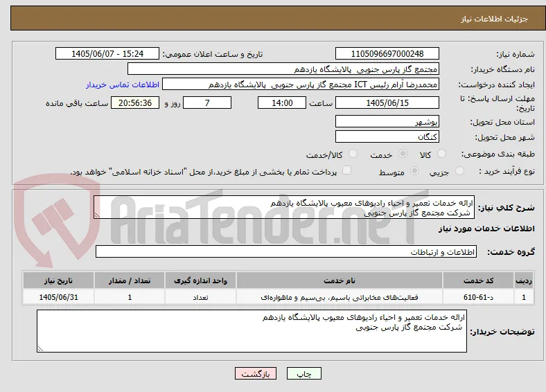Screen dimensions: 546x392
Task: Select the کالا radio button
Action: pos(441,154)
